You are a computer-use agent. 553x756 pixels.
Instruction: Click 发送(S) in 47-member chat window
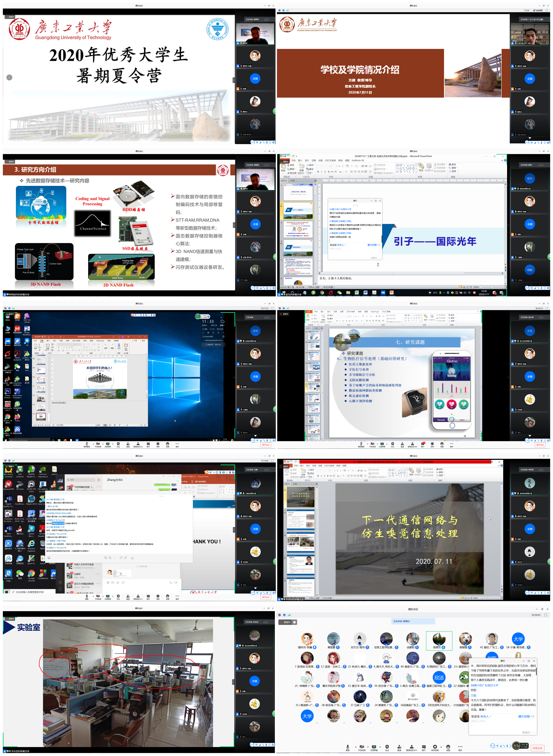coord(526,733)
